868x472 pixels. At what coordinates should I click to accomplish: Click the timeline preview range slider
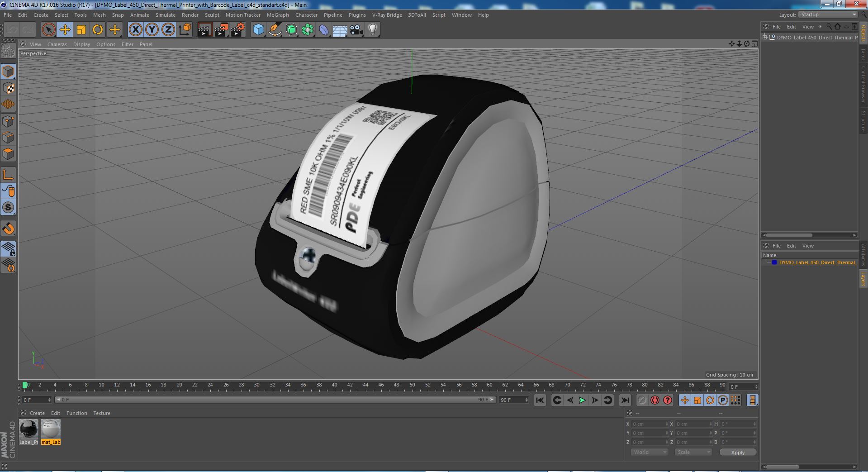275,400
